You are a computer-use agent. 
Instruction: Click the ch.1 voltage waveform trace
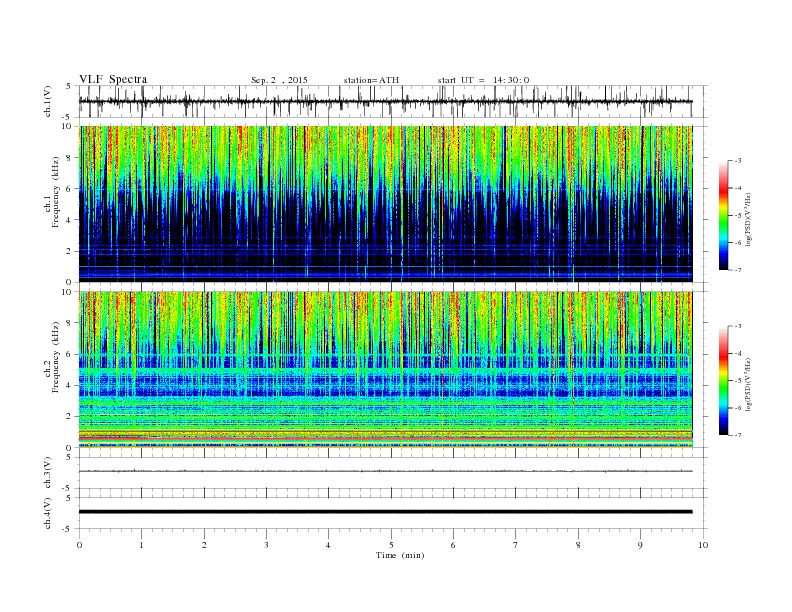pos(386,101)
